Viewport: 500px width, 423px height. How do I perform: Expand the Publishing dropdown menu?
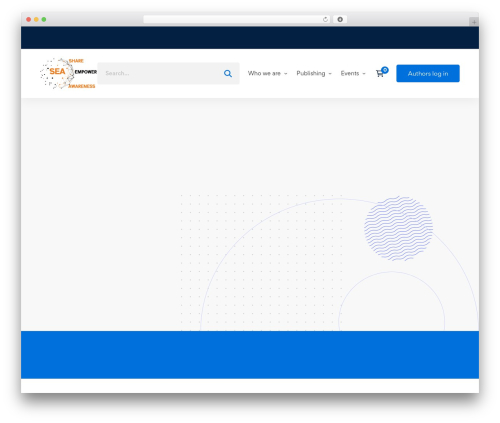point(314,73)
